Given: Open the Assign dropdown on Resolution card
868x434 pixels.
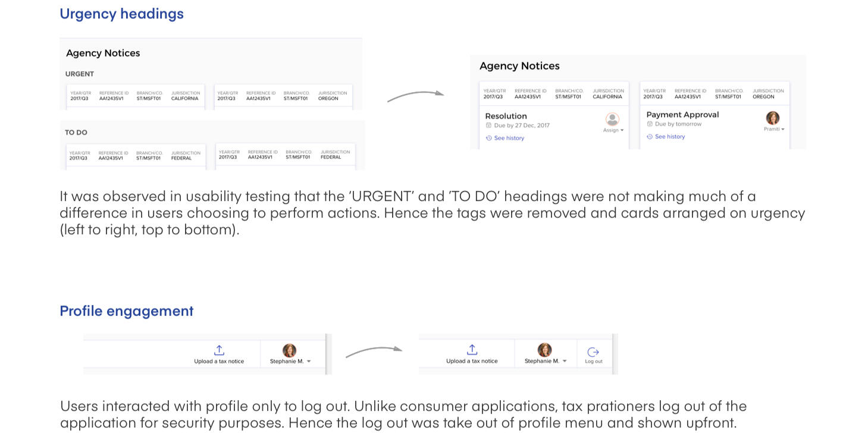Looking at the screenshot, I should point(613,130).
